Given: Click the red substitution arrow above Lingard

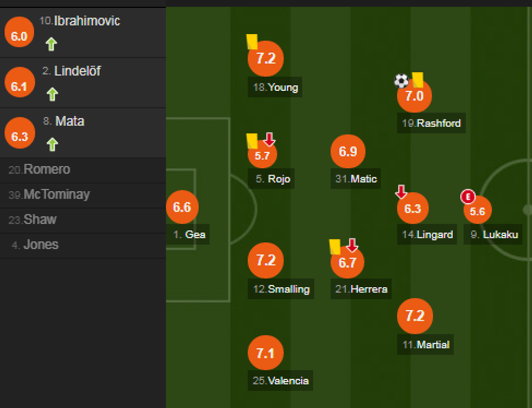Looking at the screenshot, I should 401,192.
